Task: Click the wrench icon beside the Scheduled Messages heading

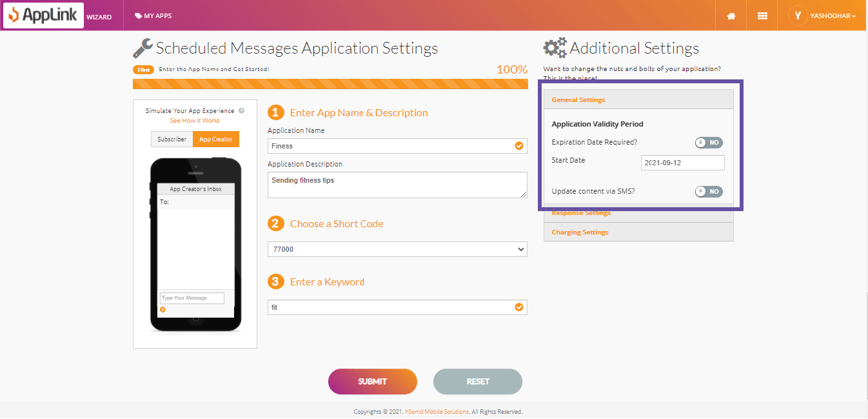Action: [143, 48]
